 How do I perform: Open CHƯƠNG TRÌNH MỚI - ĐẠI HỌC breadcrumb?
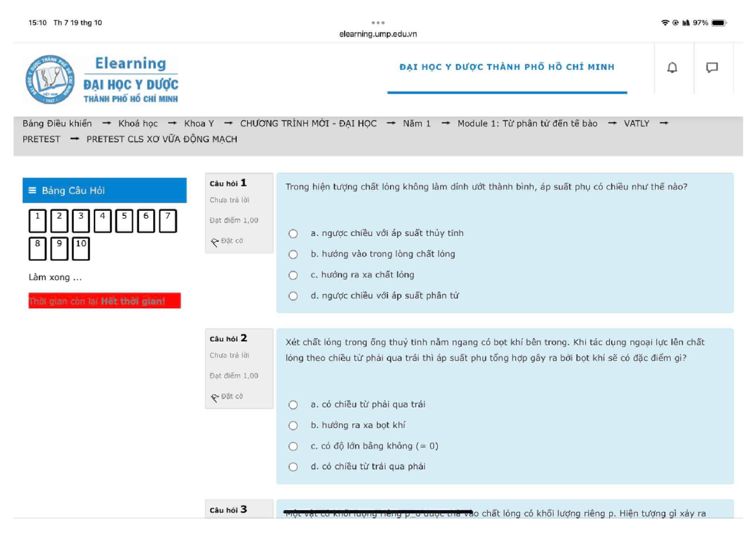(309, 123)
